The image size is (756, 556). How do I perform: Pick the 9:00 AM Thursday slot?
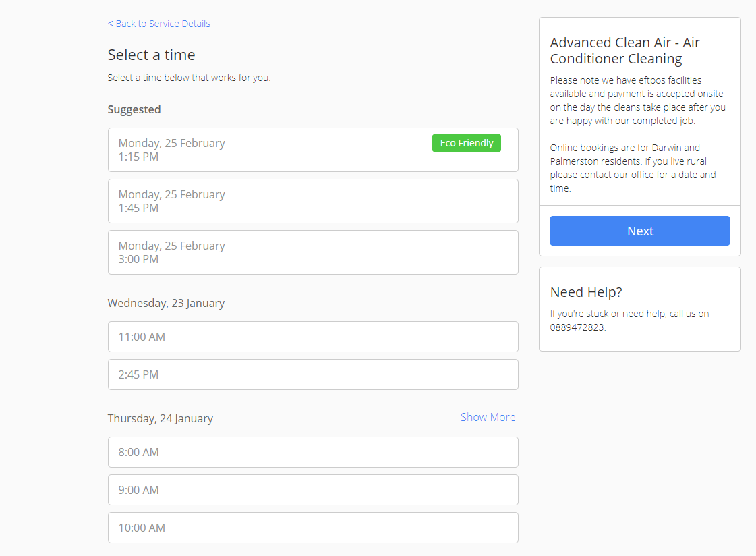click(x=313, y=490)
